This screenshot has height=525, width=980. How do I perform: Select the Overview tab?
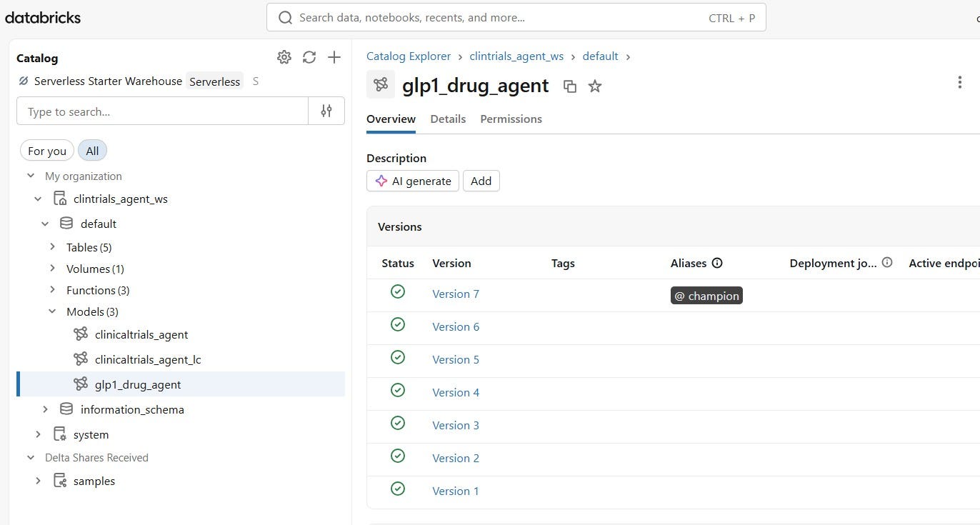[391, 119]
